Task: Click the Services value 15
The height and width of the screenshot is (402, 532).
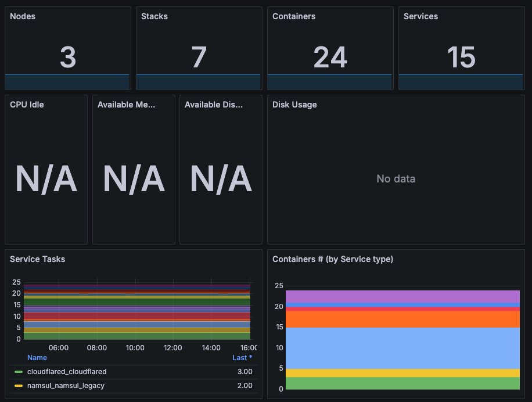Action: (461, 58)
